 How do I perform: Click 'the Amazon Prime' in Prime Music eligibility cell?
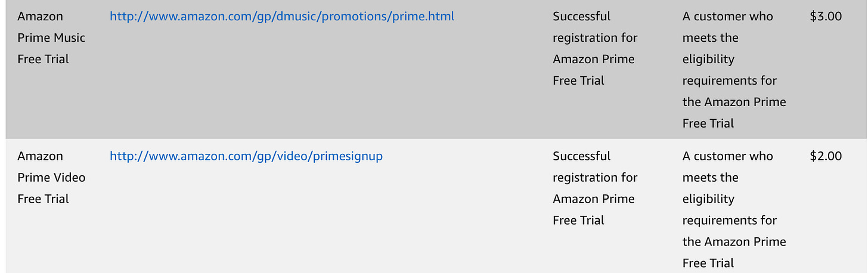click(734, 102)
